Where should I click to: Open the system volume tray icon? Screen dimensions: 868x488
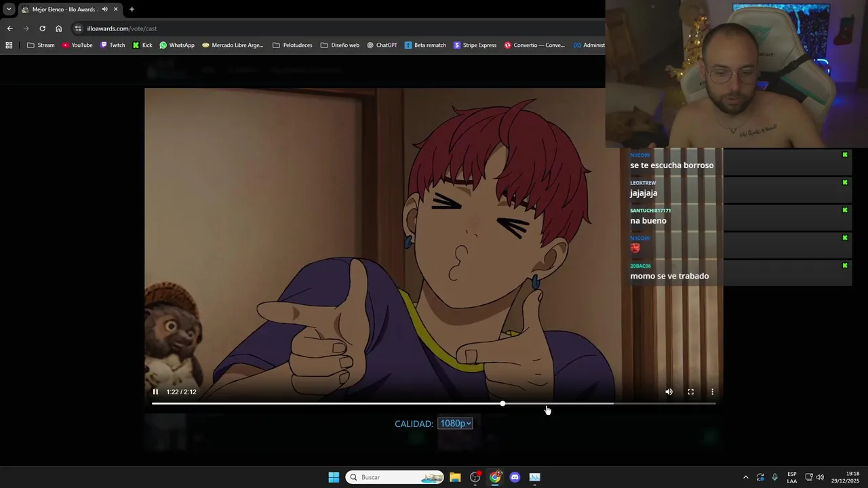(x=820, y=477)
